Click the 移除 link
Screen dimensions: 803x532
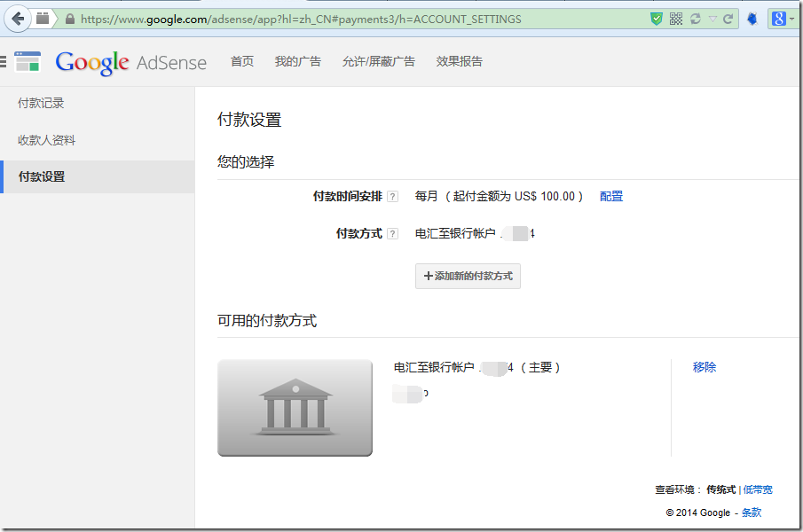pyautogui.click(x=705, y=367)
